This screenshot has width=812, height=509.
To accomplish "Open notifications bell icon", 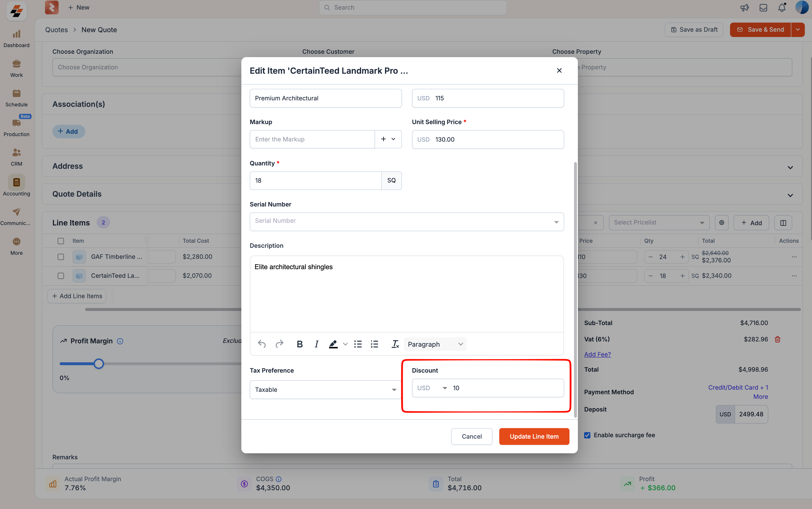I will point(782,7).
